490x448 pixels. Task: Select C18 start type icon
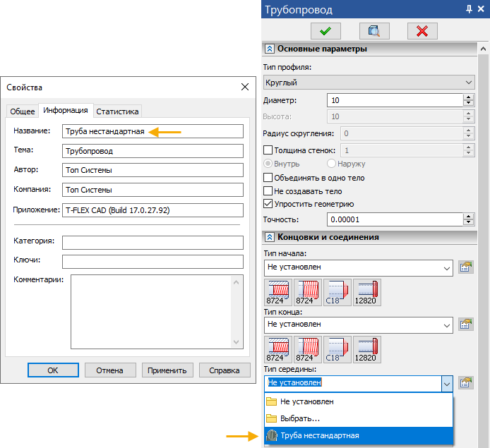[337, 292]
